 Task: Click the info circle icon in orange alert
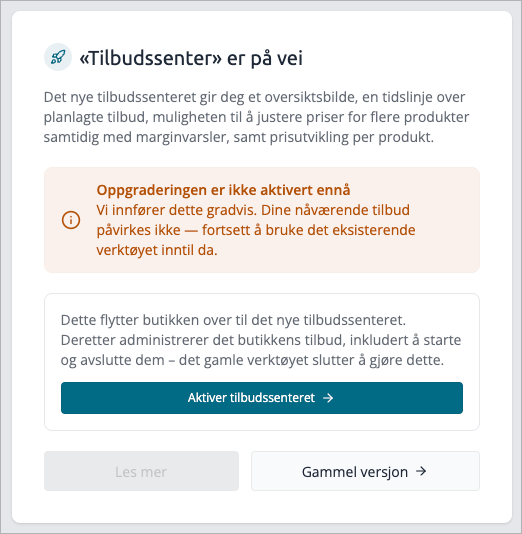tap(71, 220)
